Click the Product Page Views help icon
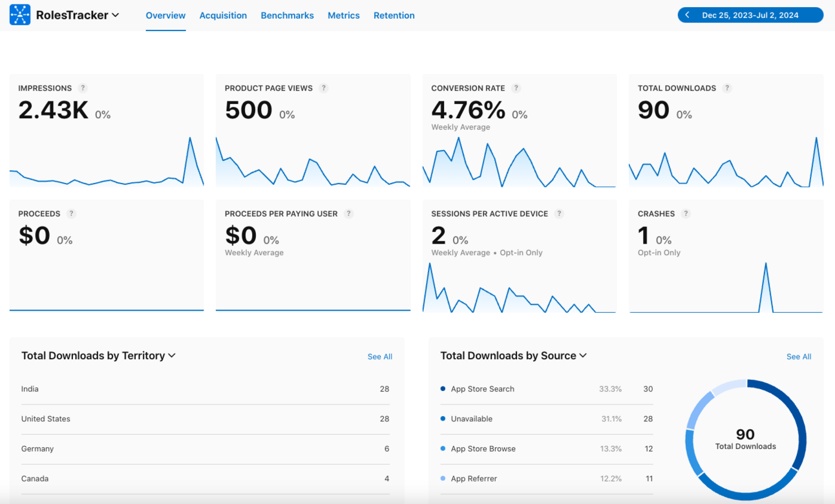 [324, 88]
